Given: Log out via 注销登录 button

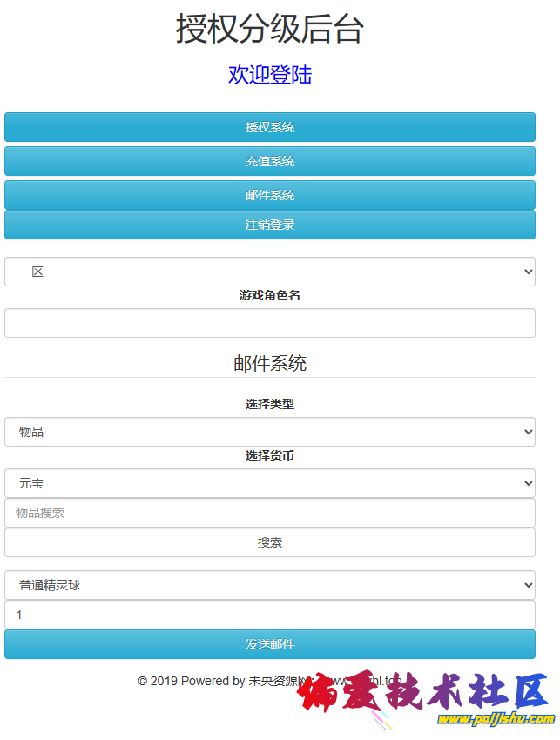Looking at the screenshot, I should [x=270, y=225].
